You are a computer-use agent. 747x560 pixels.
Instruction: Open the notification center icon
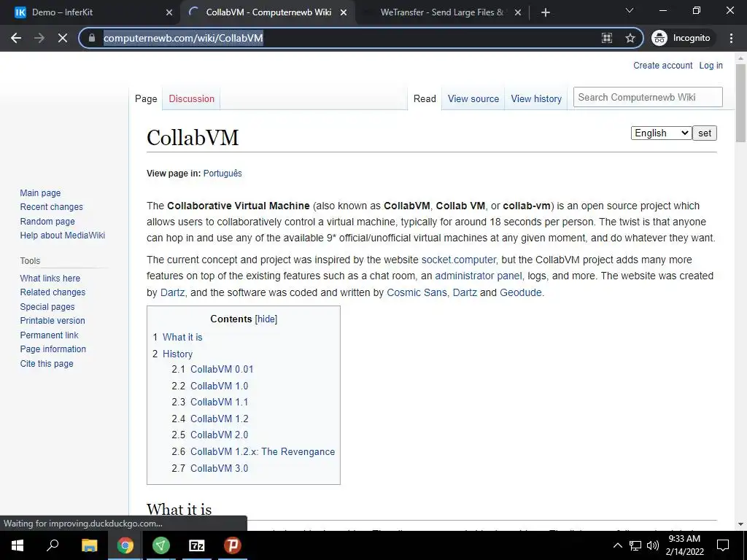(723, 545)
